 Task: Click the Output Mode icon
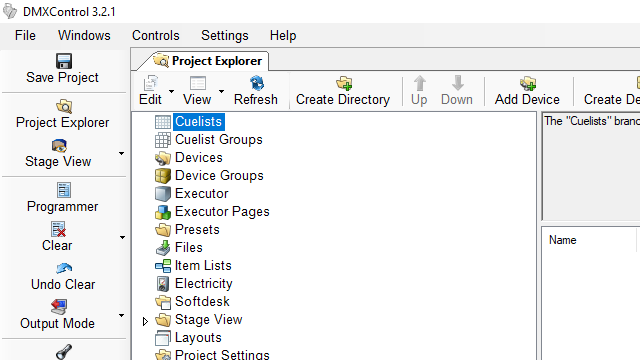click(59, 307)
